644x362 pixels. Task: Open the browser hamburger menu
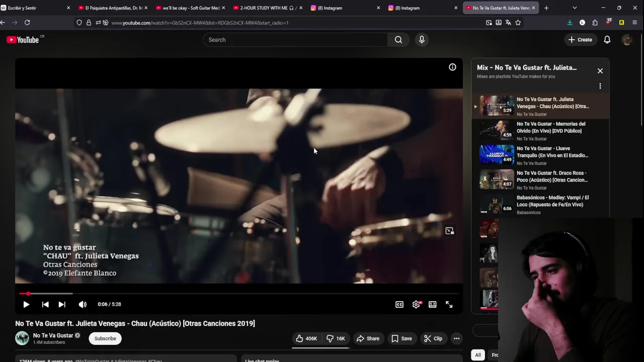[x=634, y=23]
